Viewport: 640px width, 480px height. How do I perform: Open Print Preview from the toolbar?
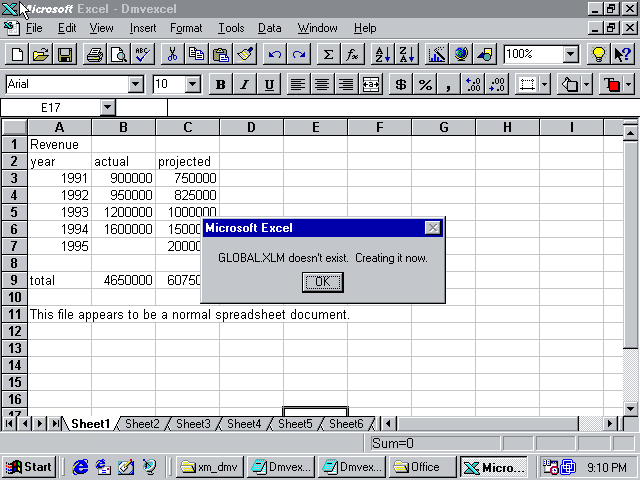(x=119, y=54)
